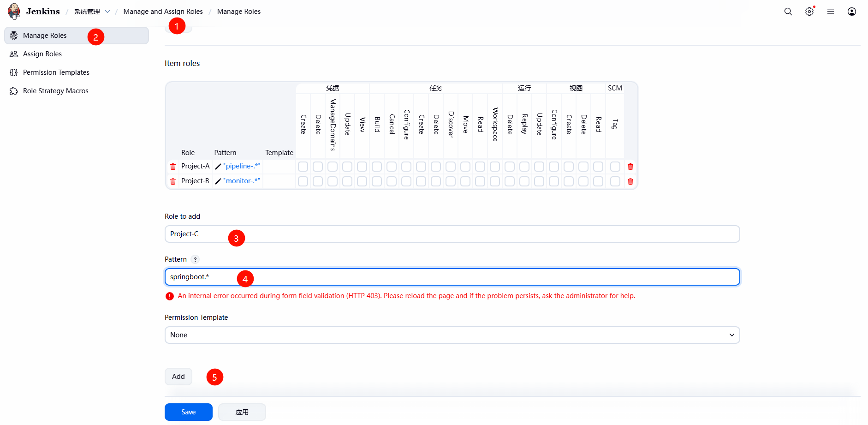The height and width of the screenshot is (425, 868).
Task: Open the search icon in header
Action: (x=788, y=12)
